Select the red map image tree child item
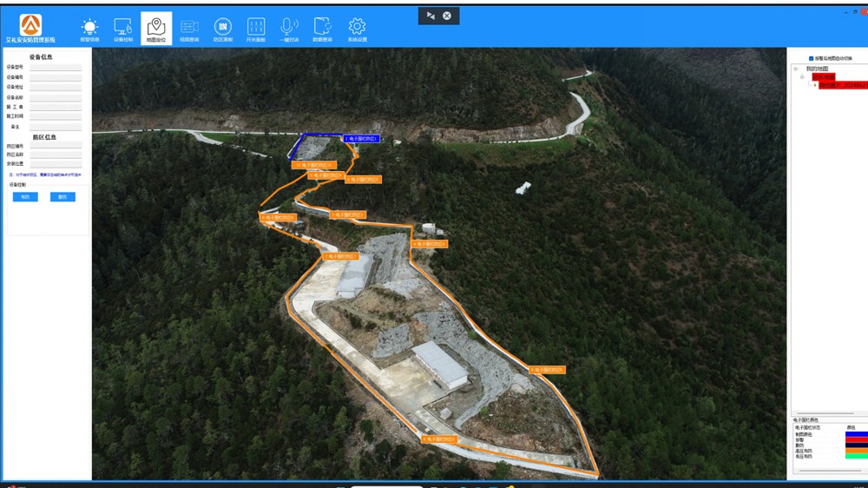The image size is (868, 488). [842, 85]
